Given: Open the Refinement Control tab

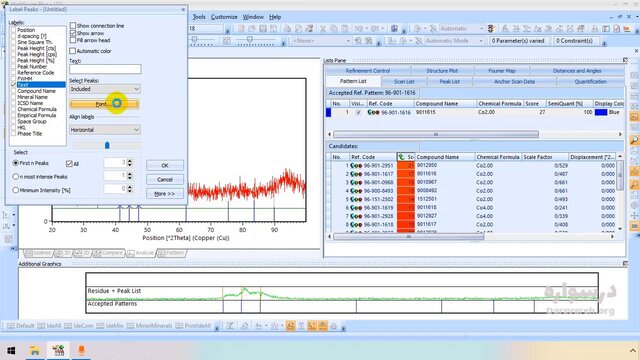Looking at the screenshot, I should (367, 71).
